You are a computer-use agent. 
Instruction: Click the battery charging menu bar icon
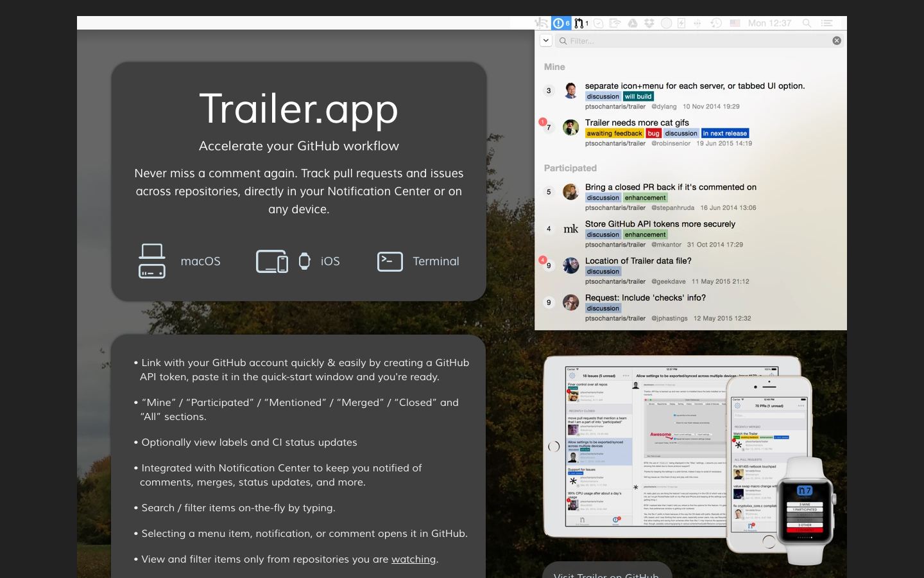681,23
